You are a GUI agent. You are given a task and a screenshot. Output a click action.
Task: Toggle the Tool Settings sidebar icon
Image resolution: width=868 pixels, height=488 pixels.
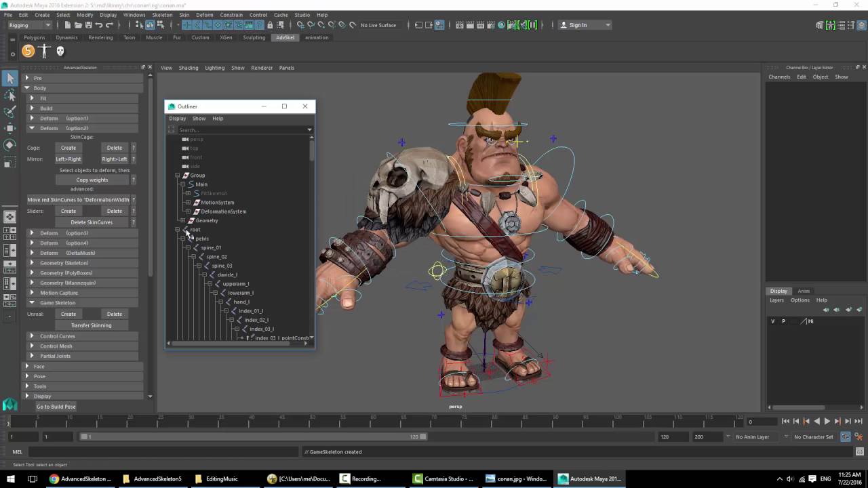tap(851, 25)
